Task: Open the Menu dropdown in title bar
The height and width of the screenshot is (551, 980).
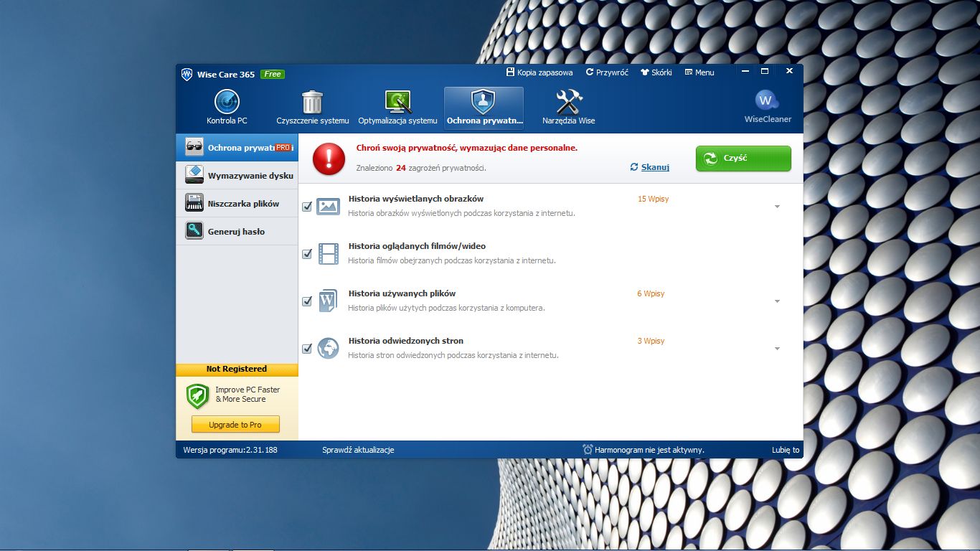Action: coord(699,72)
